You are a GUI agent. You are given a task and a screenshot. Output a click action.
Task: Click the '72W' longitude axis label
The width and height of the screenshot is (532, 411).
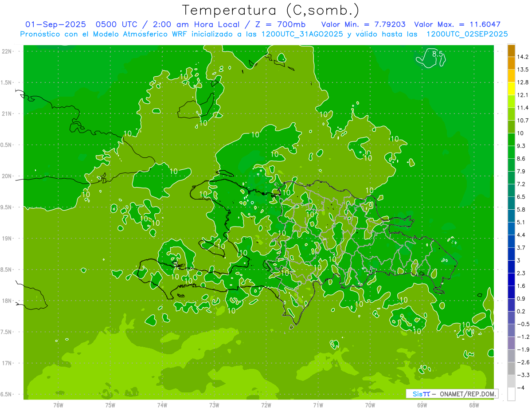(x=266, y=405)
